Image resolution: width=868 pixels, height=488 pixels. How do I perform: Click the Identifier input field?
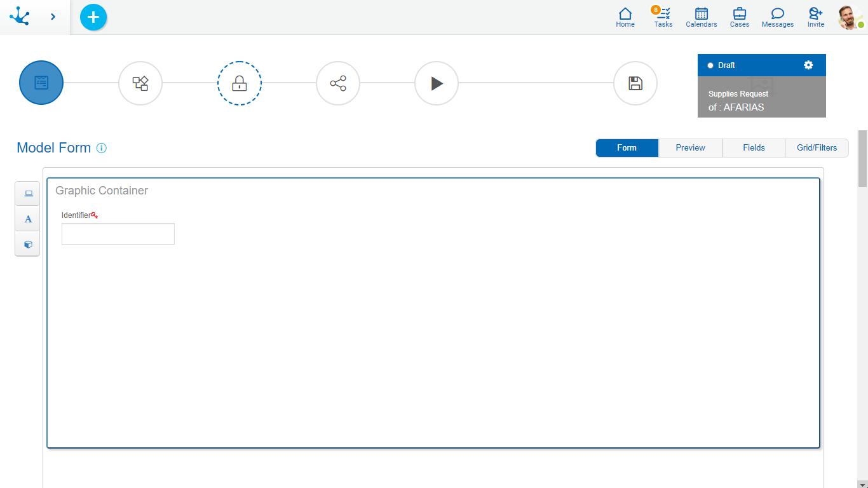tap(118, 234)
